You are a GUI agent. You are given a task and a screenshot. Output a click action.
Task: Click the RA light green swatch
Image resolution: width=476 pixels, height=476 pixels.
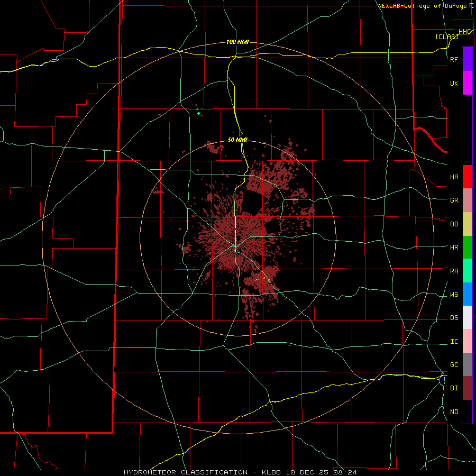point(467,271)
